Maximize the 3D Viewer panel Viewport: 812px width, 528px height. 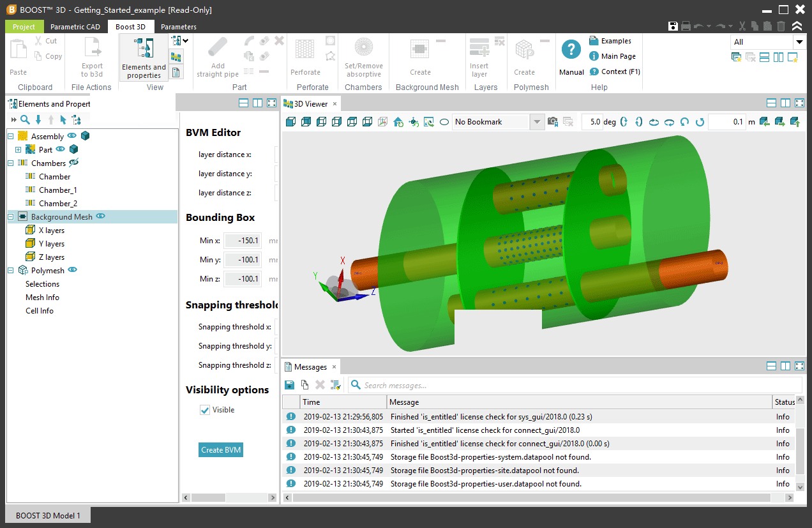point(799,103)
